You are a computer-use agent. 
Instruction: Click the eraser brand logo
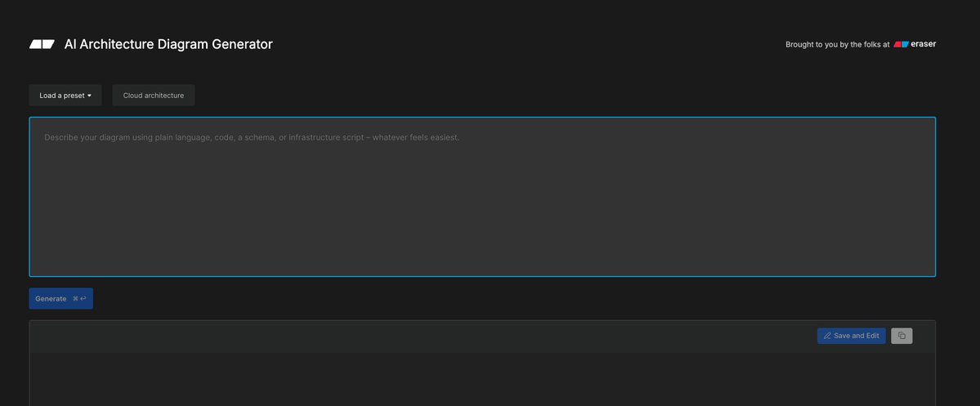pyautogui.click(x=915, y=44)
